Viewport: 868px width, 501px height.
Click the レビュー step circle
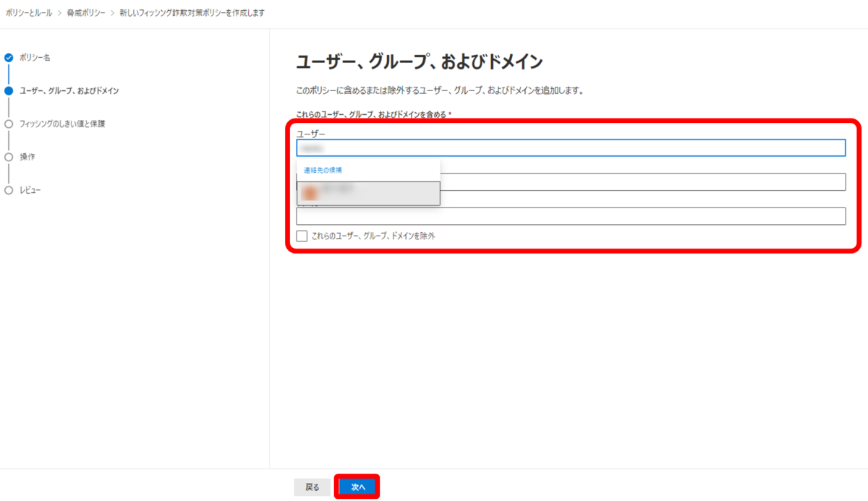9,190
